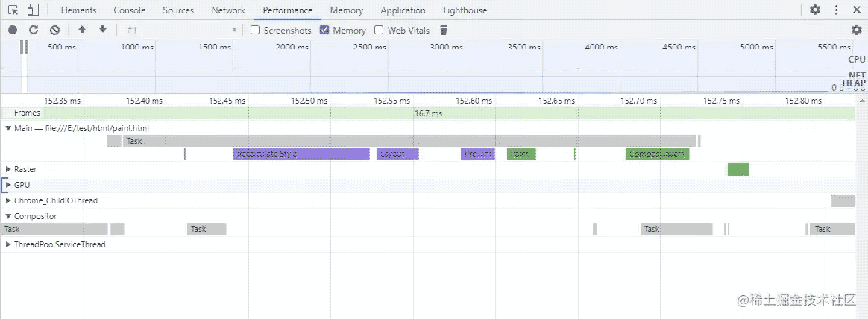Enable the Screenshots checkbox
The image size is (868, 319).
(x=255, y=31)
